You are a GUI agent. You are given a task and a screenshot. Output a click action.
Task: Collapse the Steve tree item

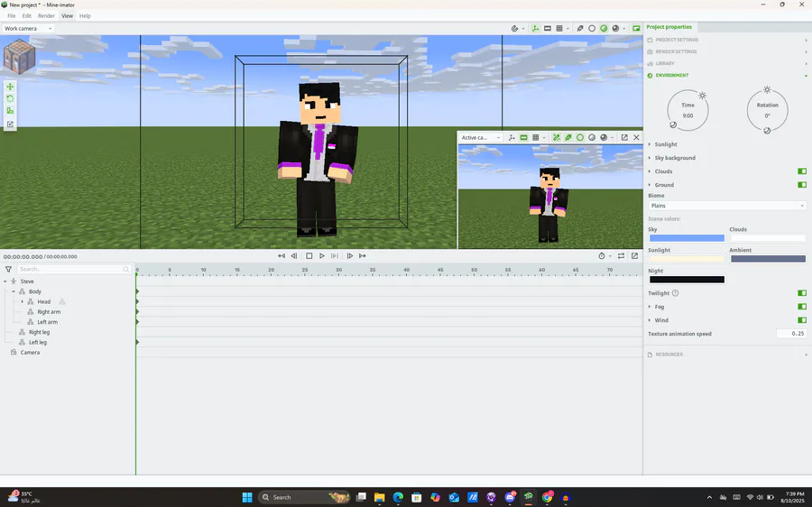tap(5, 281)
